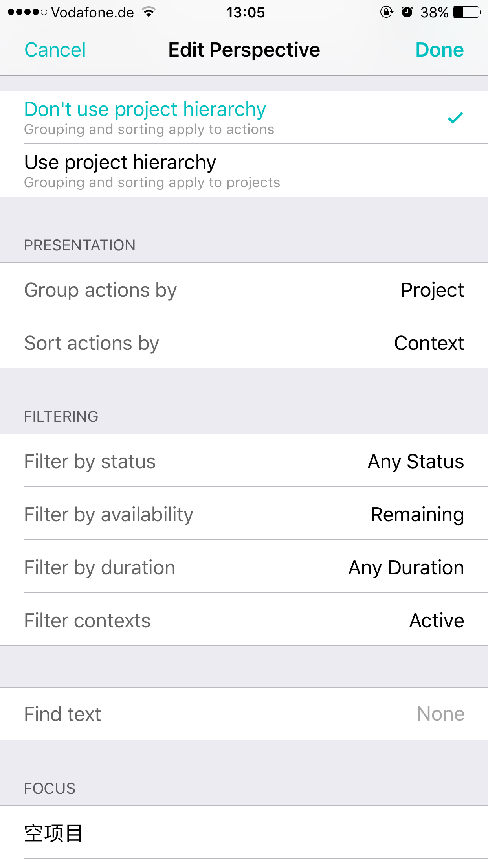Open Group actions by Project setting
Viewport: 488px width, 868px height.
pyautogui.click(x=244, y=290)
